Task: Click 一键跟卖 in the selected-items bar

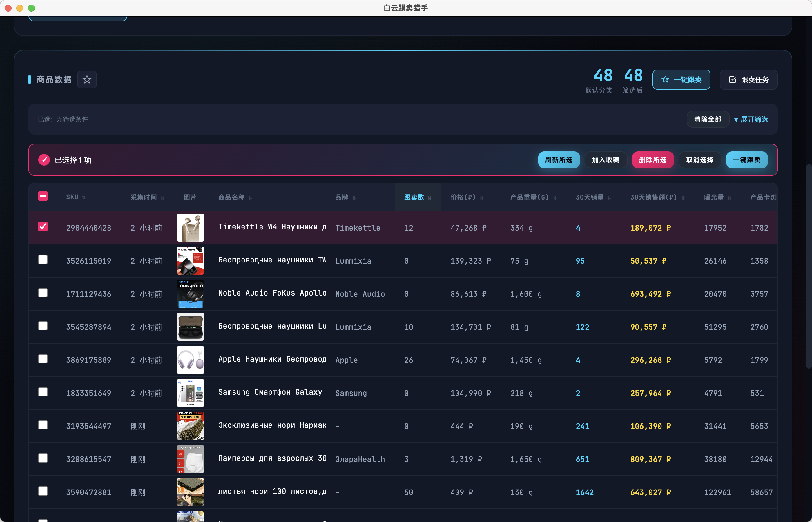Action: [x=746, y=160]
